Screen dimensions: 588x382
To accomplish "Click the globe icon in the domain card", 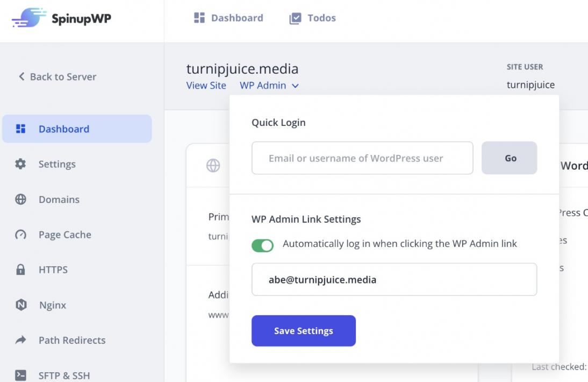I will [x=213, y=166].
